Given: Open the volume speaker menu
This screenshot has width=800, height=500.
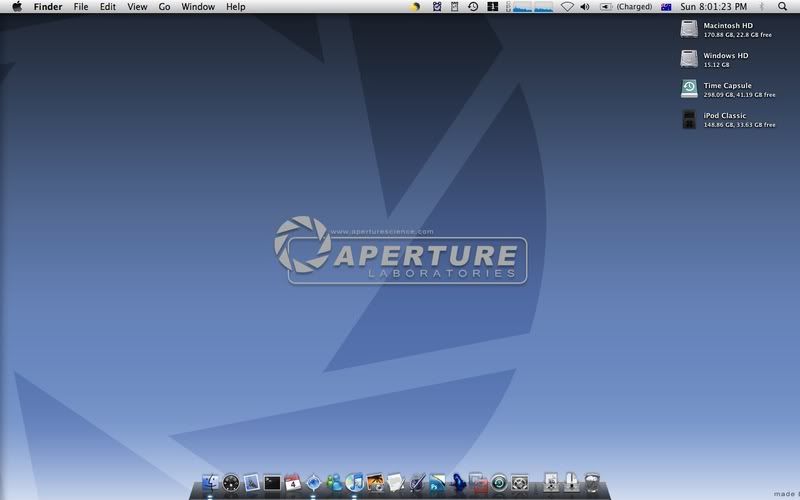Looking at the screenshot, I should [585, 7].
